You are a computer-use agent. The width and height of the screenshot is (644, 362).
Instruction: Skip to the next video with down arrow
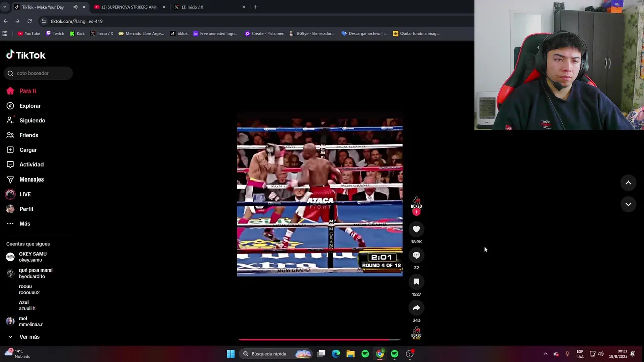[x=628, y=204]
